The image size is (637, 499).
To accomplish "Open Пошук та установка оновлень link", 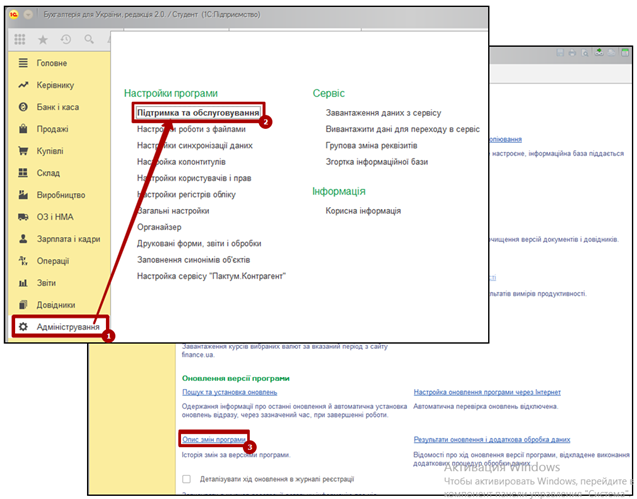I will coord(229,393).
